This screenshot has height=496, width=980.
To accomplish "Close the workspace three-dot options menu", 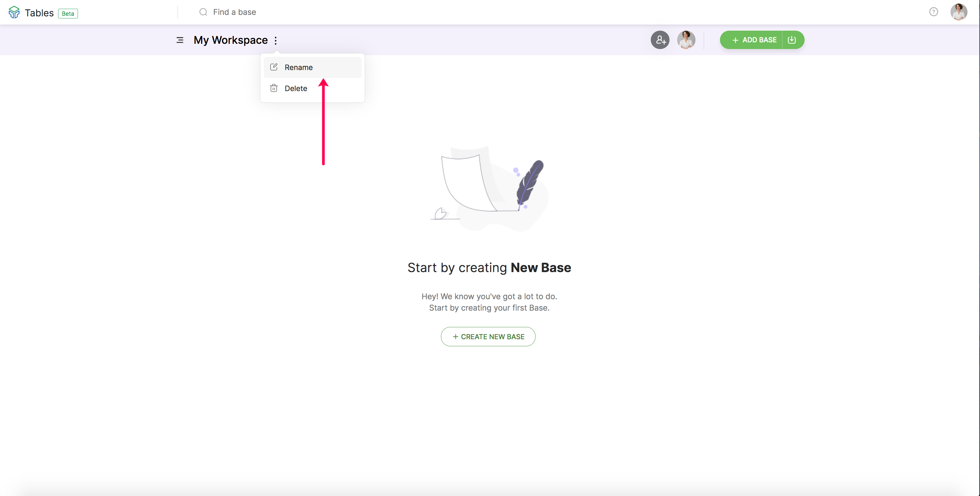I will point(276,40).
